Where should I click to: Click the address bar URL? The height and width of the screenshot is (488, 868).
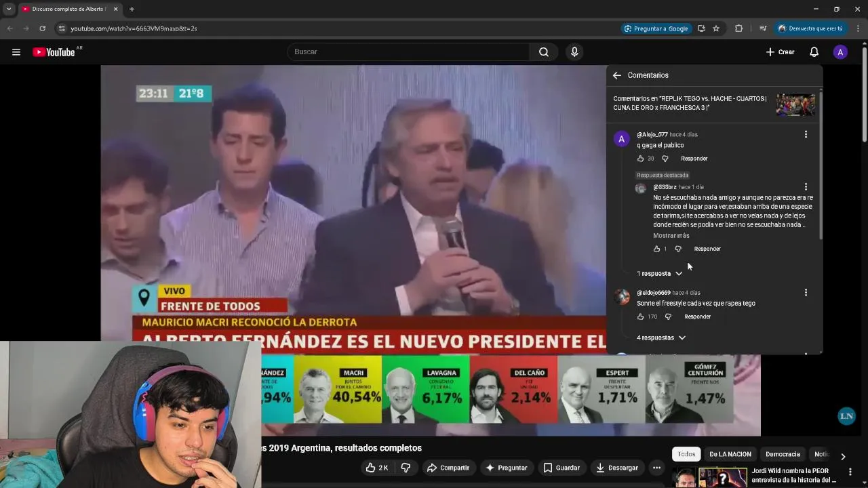134,28
